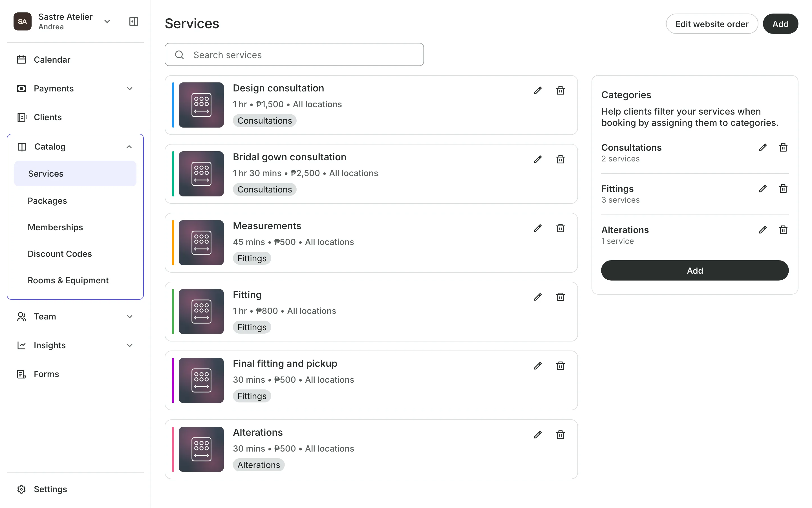The height and width of the screenshot is (508, 812).
Task: Edit the Measurements service
Action: coord(538,228)
